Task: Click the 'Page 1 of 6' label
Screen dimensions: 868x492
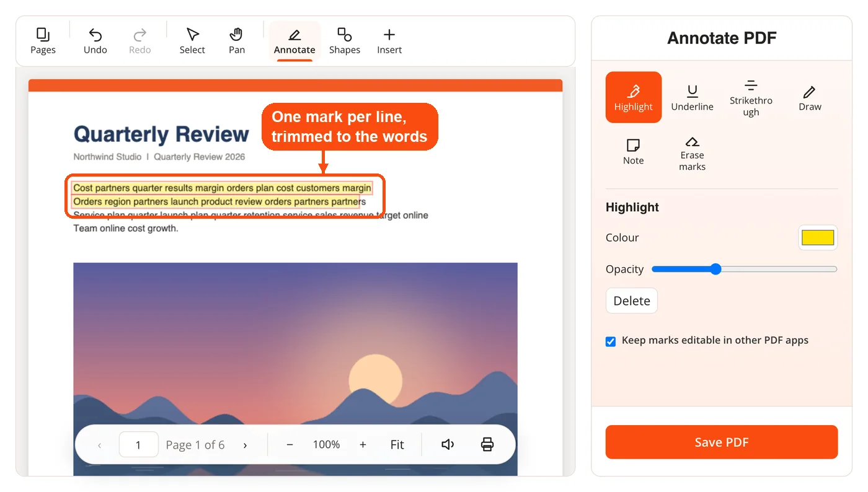Action: pos(195,445)
